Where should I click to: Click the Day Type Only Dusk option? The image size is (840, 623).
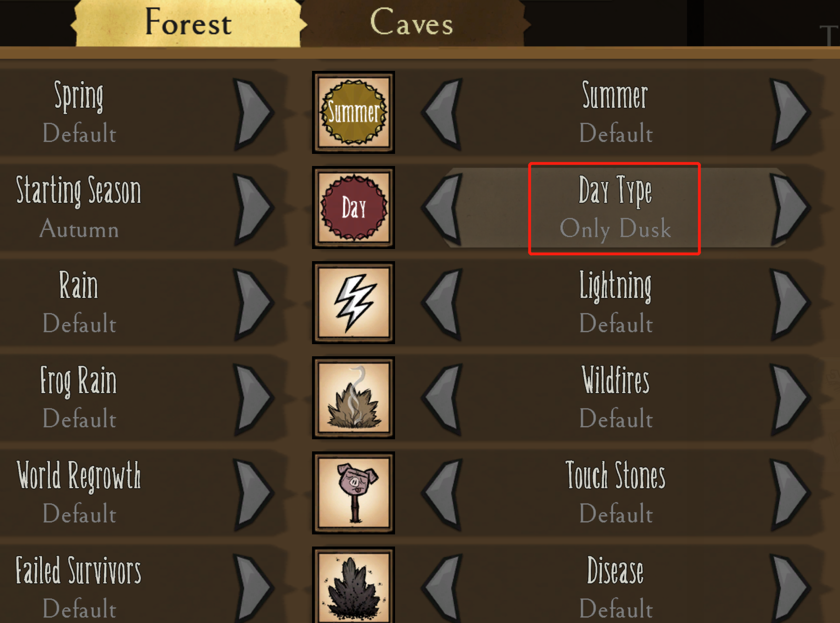tap(615, 208)
